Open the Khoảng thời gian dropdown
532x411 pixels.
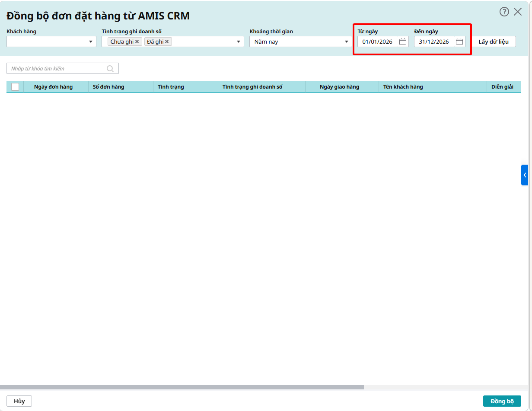click(x=347, y=41)
